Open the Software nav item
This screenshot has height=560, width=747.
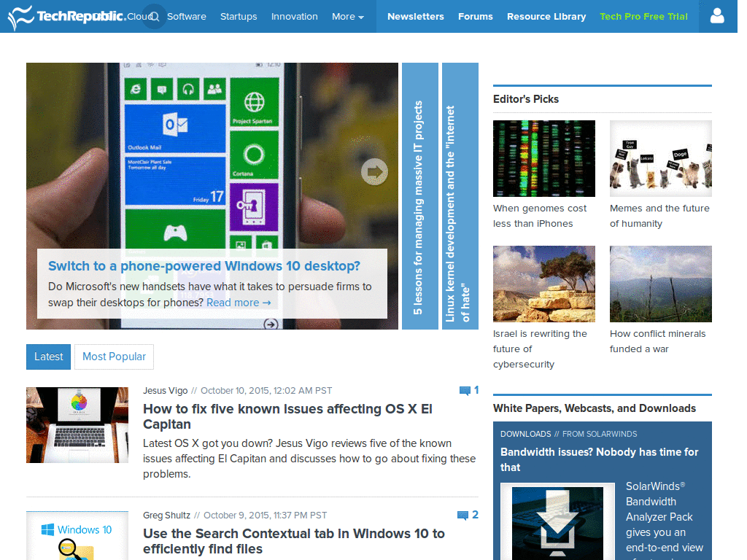tap(187, 17)
